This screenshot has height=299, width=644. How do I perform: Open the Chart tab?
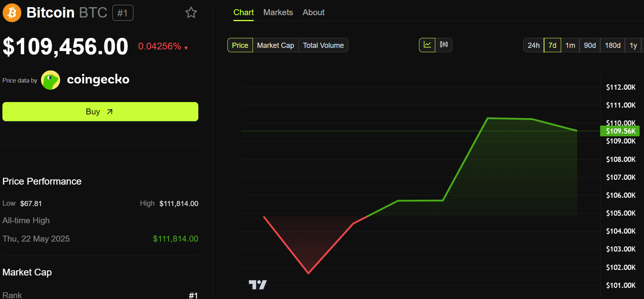point(243,12)
